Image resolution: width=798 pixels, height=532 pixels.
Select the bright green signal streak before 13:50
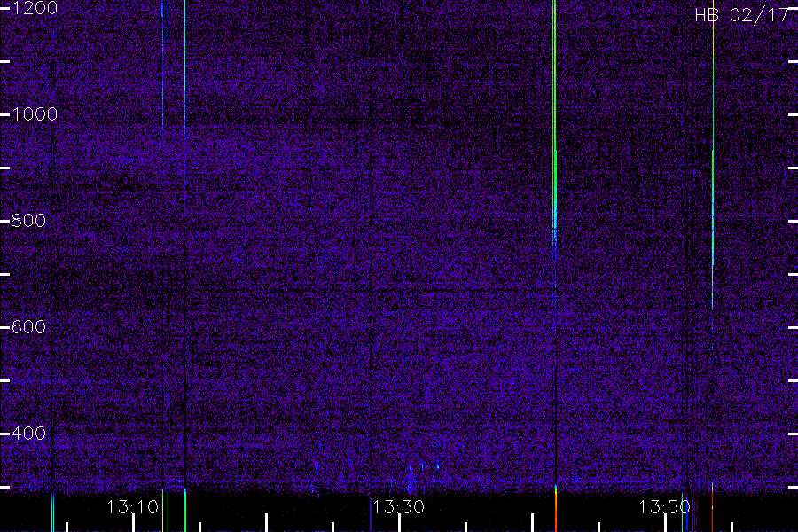pos(554,122)
